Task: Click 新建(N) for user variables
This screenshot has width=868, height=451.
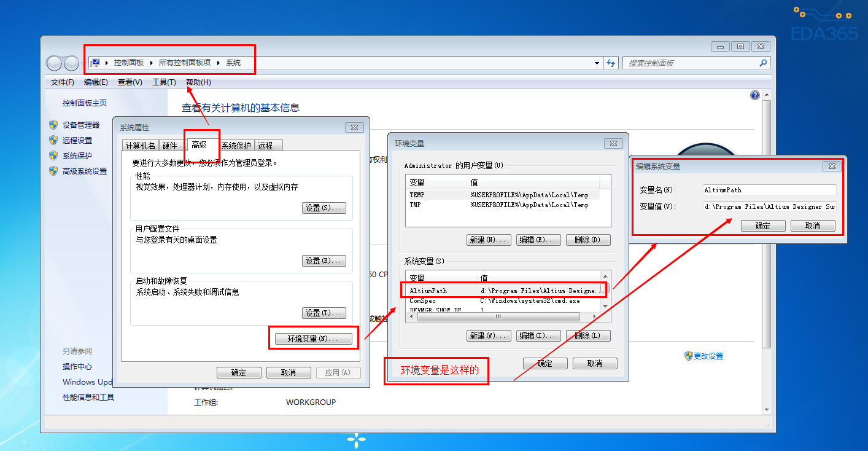Action: click(489, 240)
